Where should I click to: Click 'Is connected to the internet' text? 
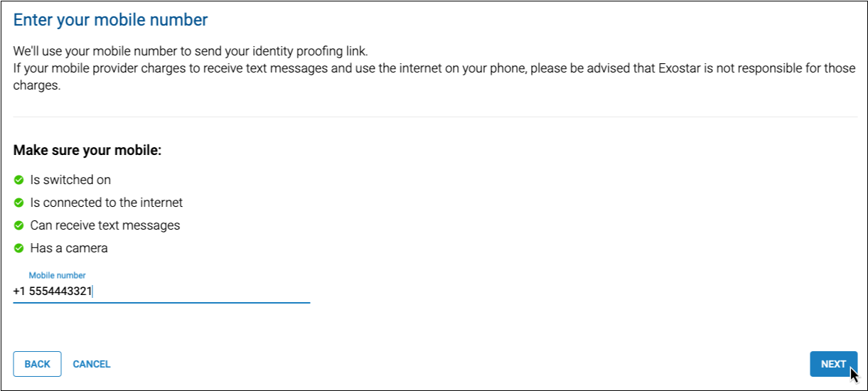tap(106, 203)
